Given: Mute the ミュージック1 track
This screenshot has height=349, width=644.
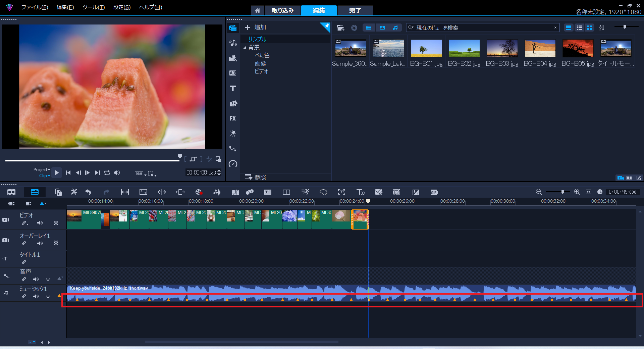Looking at the screenshot, I should tap(36, 296).
